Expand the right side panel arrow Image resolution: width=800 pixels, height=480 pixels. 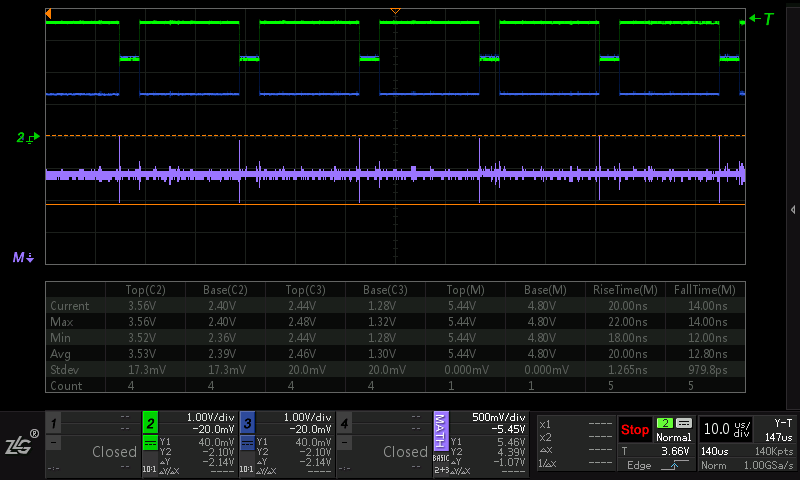tap(793, 210)
